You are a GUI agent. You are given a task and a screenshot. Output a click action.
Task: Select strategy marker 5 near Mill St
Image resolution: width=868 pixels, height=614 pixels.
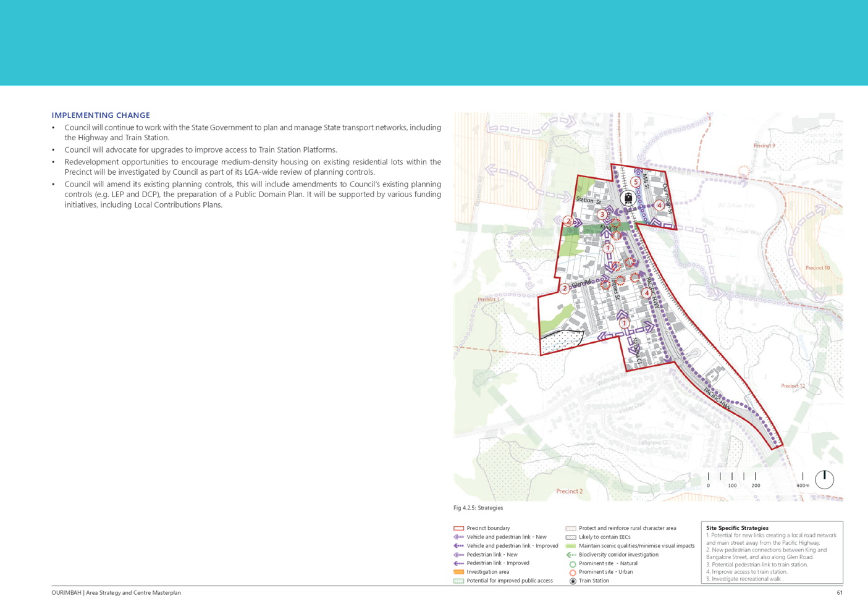[x=635, y=182]
